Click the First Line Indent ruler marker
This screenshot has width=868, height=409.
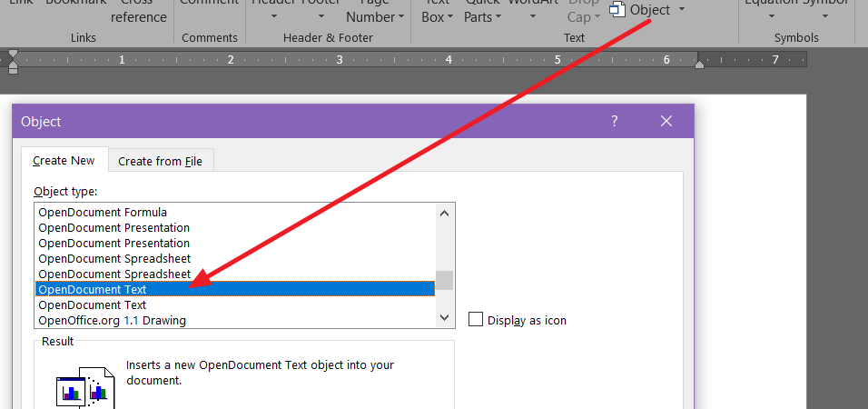point(14,55)
